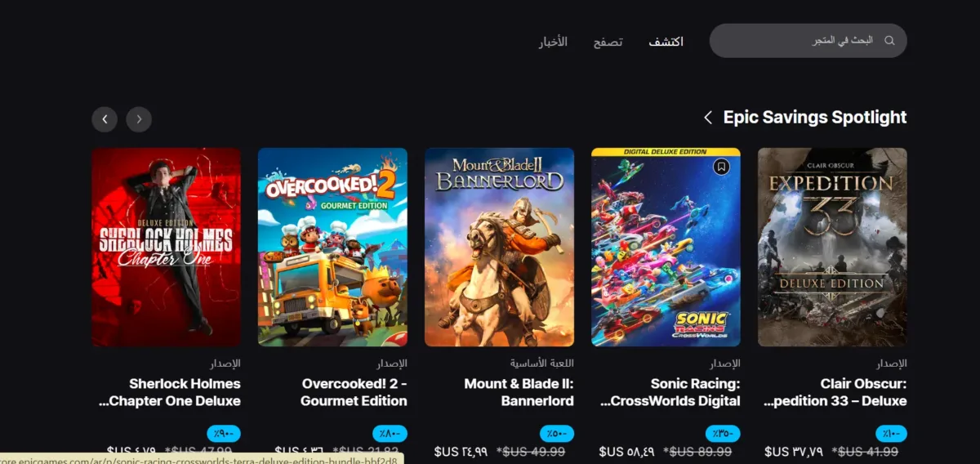Click the 90% discount badge under Sherlock Holmes
Screen dimensions: 980x464
[x=224, y=434]
